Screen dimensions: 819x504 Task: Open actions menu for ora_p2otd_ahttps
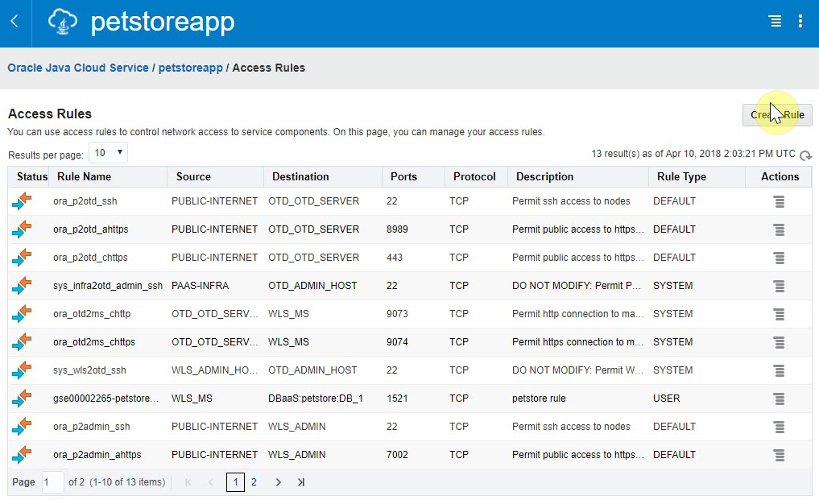click(x=779, y=229)
